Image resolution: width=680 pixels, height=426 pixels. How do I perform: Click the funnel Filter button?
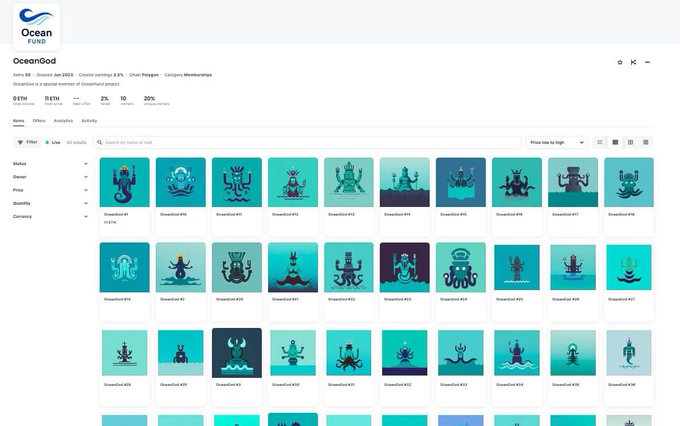[x=27, y=142]
